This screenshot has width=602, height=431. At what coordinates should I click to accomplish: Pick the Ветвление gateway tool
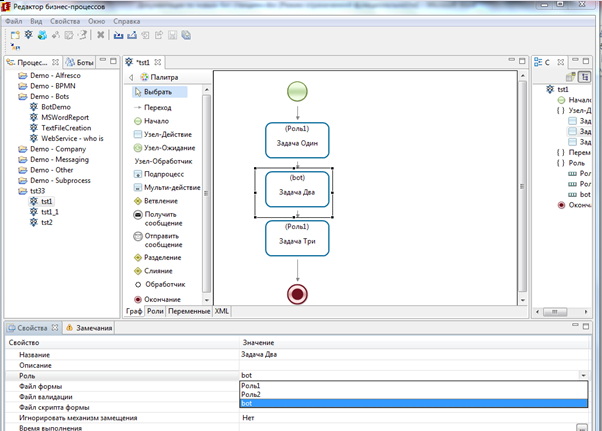(x=160, y=200)
